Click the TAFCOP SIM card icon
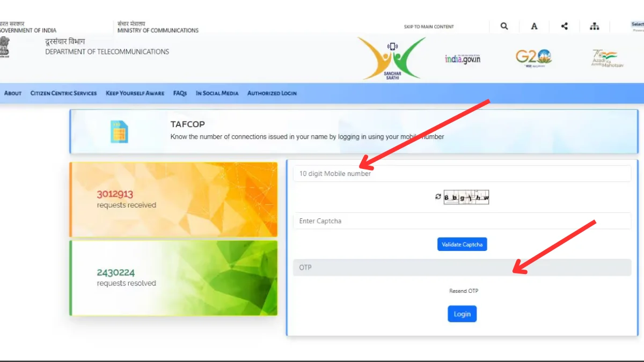The height and width of the screenshot is (362, 644). coord(119,131)
